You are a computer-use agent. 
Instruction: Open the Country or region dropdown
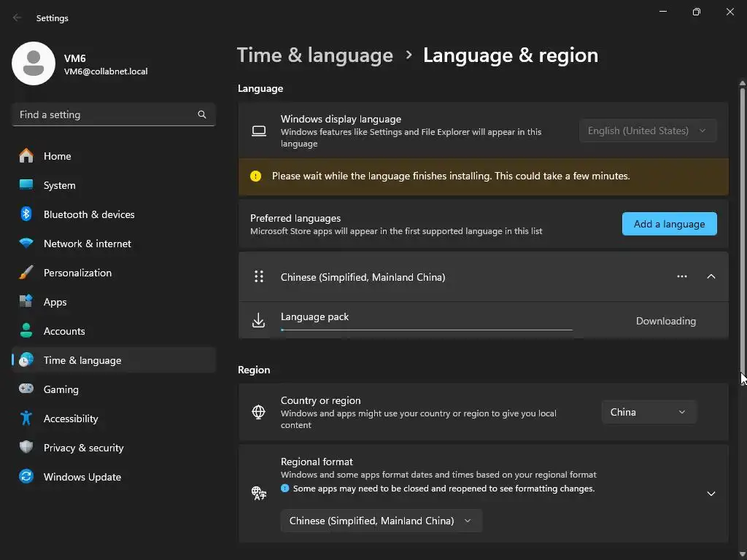pos(649,412)
